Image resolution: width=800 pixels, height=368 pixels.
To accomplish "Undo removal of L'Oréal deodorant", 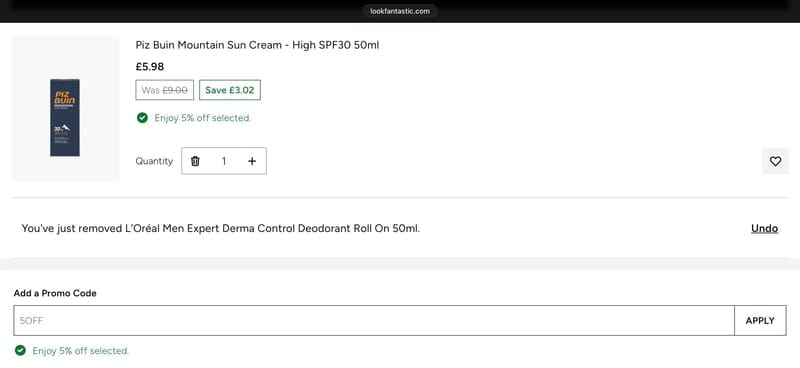I will (x=764, y=228).
